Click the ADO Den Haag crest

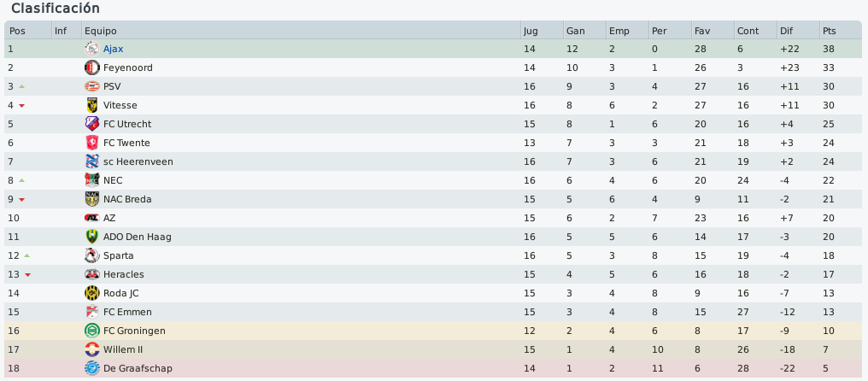pos(91,237)
